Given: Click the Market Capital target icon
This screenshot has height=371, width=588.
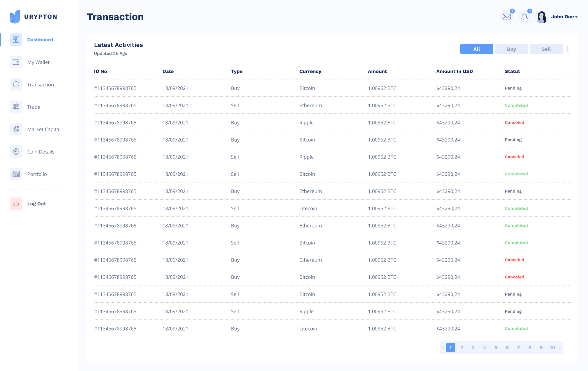Looking at the screenshot, I should [x=16, y=129].
